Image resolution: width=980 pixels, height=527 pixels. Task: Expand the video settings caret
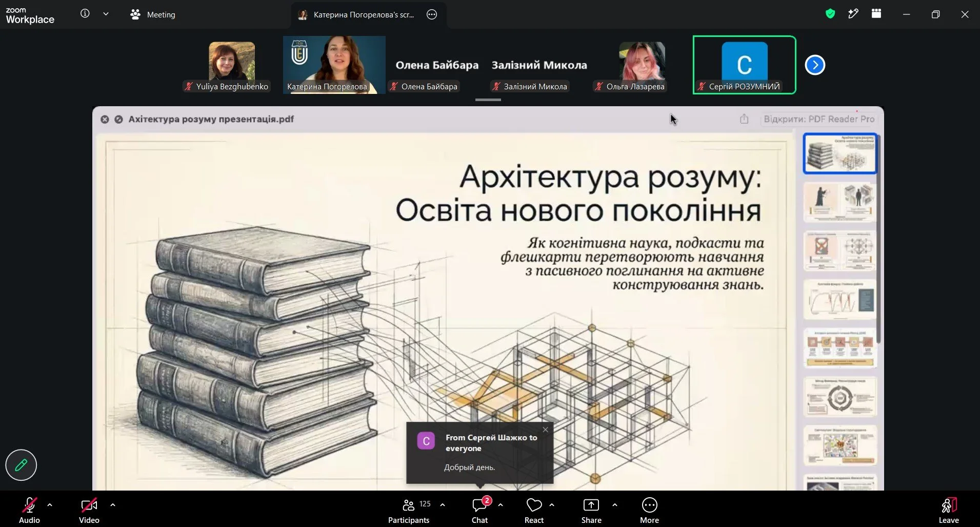point(113,505)
